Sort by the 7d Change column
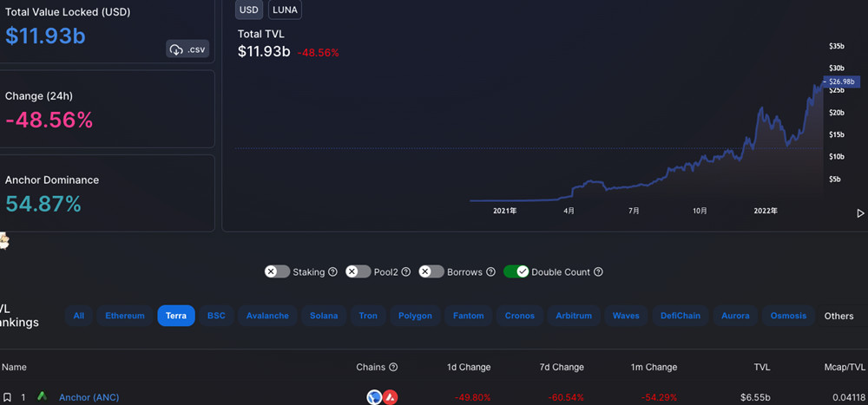Screen dimensions: 868x405 click(x=562, y=367)
